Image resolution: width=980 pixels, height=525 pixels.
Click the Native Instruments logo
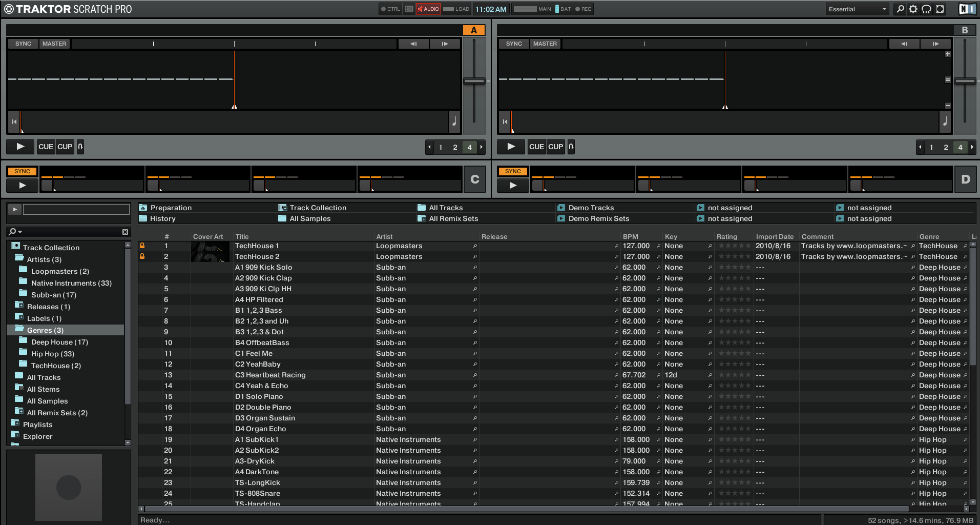tap(967, 9)
